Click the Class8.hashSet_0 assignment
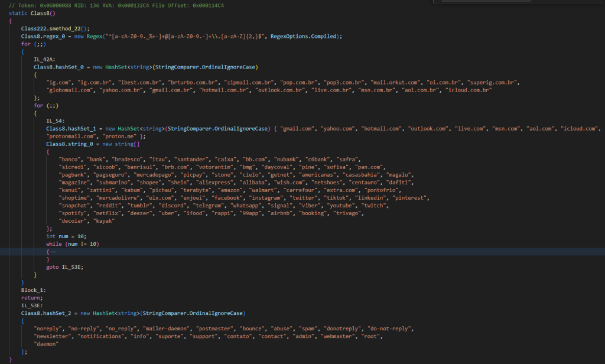The width and height of the screenshot is (605, 364). coord(145,67)
